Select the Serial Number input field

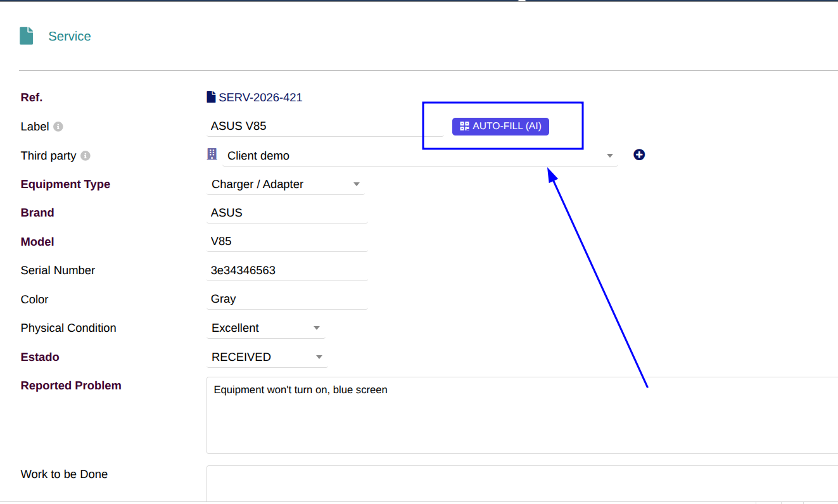point(287,270)
